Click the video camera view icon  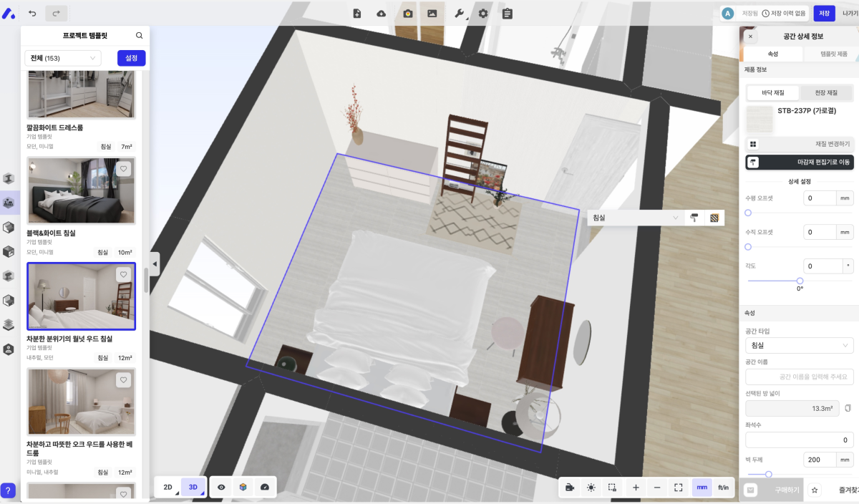point(570,487)
